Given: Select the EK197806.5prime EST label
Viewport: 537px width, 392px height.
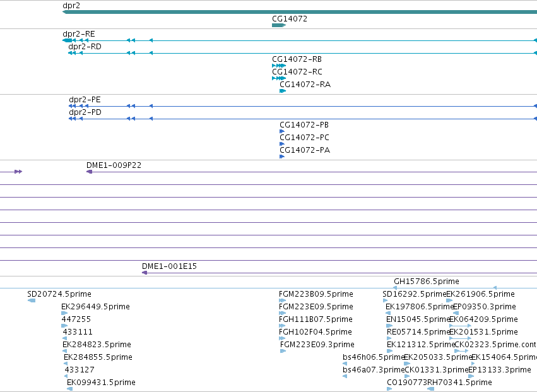Looking at the screenshot, I should (x=420, y=307).
